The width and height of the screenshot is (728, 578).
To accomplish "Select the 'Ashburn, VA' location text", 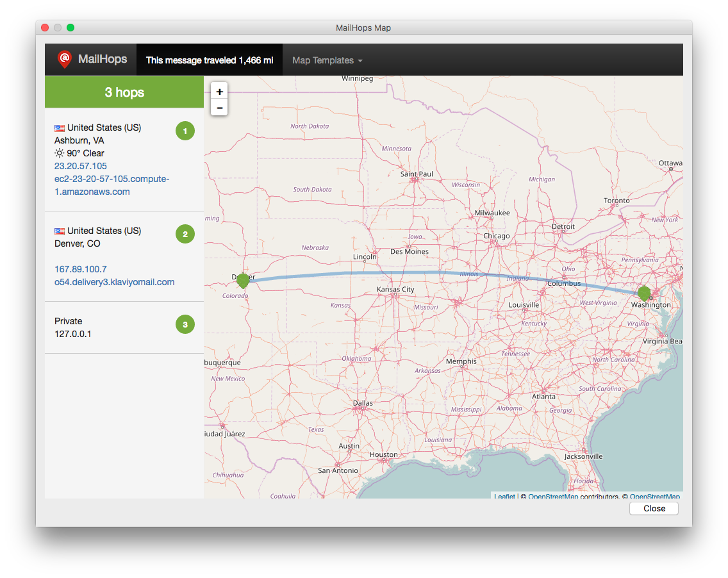I will tap(79, 140).
